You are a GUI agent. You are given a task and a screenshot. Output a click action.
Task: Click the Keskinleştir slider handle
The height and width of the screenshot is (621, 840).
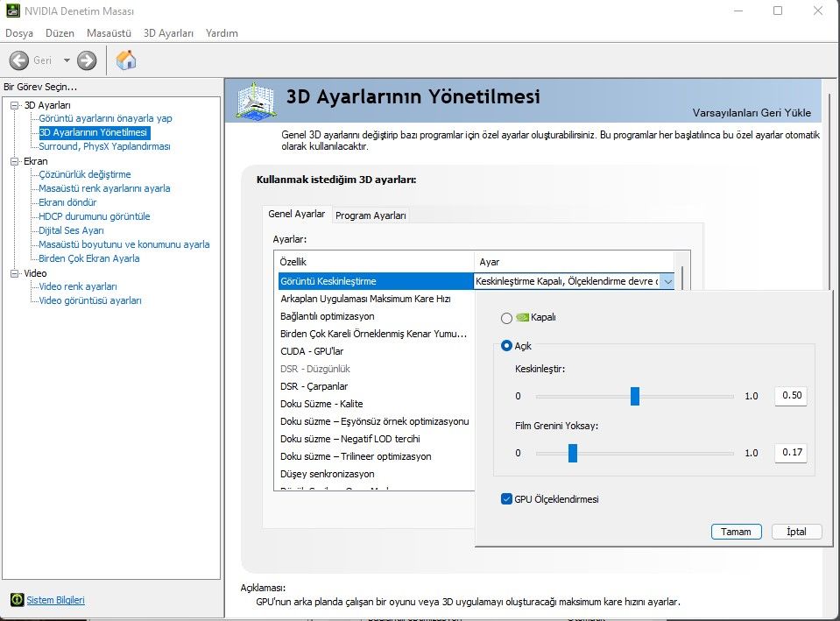[x=635, y=397]
